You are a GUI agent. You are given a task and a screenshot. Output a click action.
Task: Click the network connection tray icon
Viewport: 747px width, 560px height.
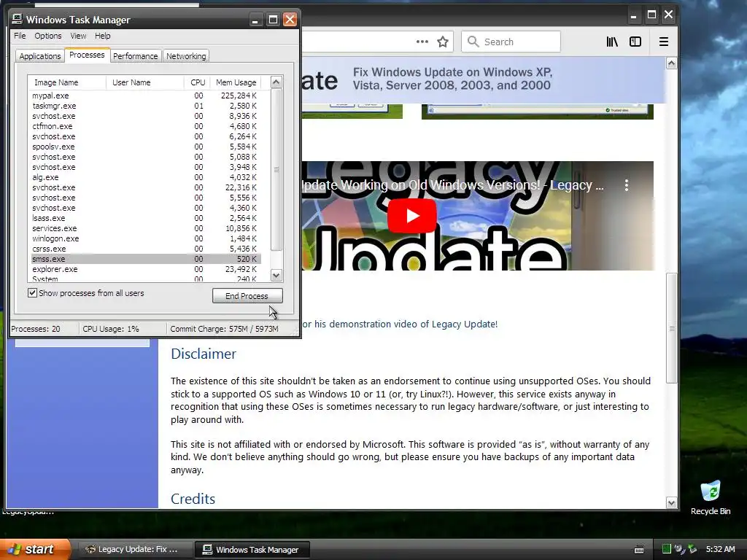click(x=679, y=549)
